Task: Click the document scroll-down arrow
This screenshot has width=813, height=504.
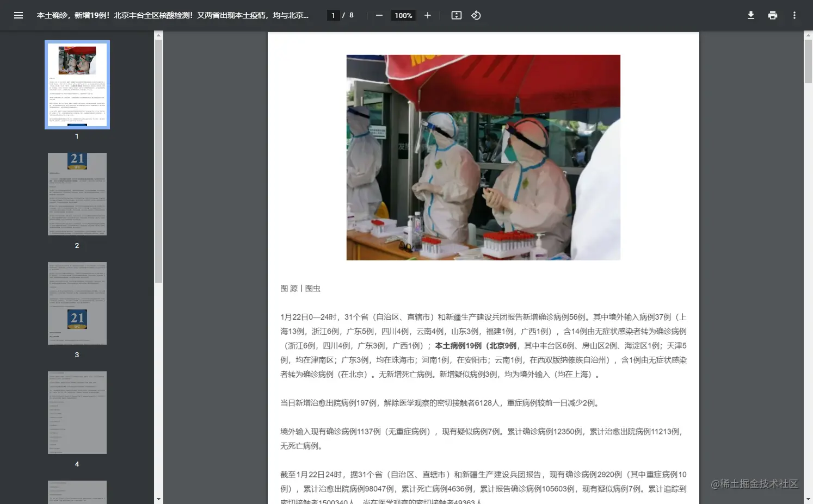Action: (x=808, y=499)
